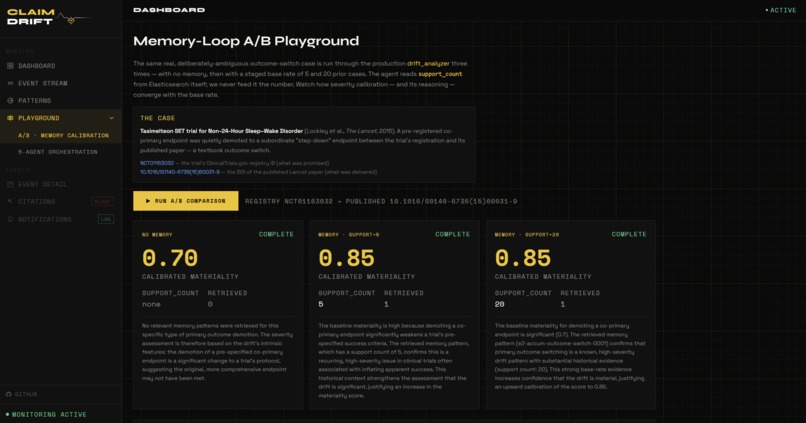
Task: Click the Registry NCT01163032 Published text line
Action: 381,201
